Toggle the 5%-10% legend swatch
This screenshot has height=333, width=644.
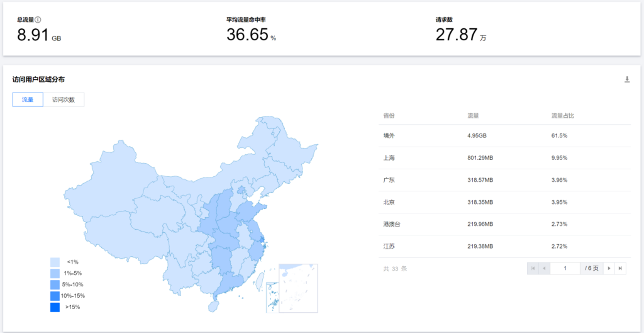(55, 285)
